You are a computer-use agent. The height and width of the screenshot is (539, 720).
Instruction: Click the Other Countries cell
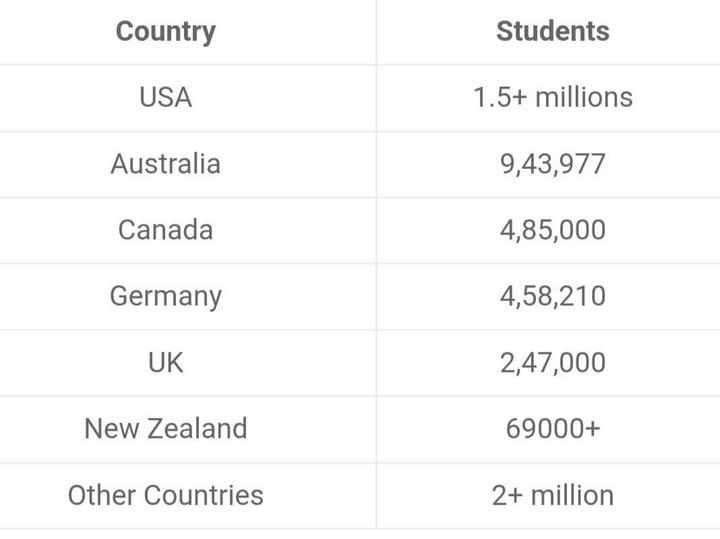(165, 495)
